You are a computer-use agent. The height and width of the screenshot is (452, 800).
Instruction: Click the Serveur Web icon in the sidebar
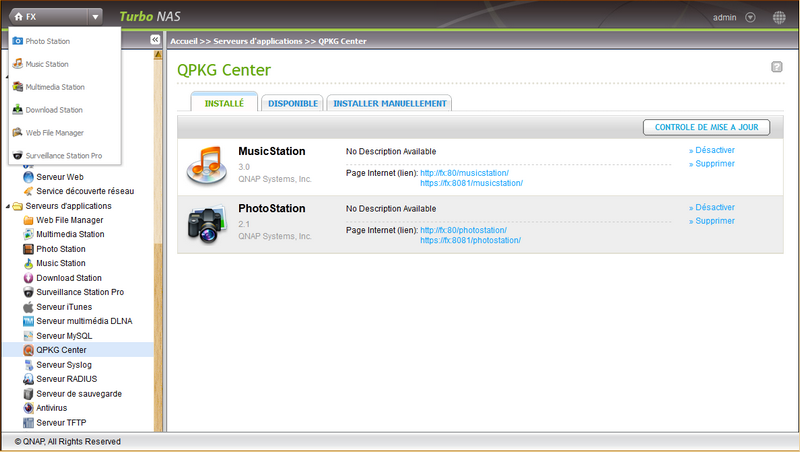click(x=29, y=177)
